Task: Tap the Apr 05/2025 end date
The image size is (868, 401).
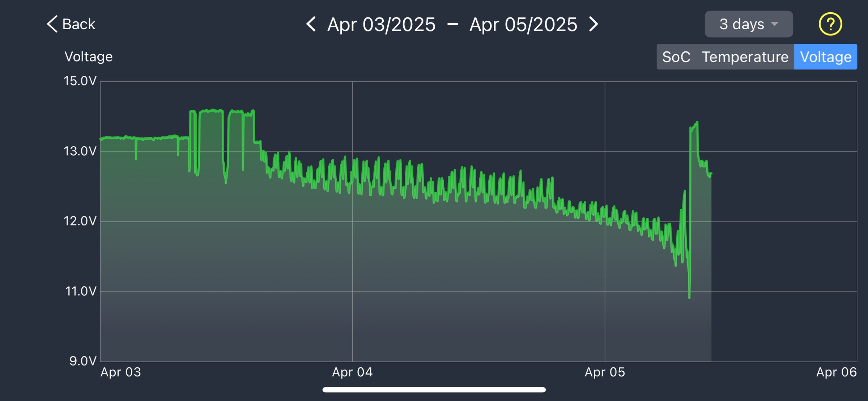Action: point(523,25)
